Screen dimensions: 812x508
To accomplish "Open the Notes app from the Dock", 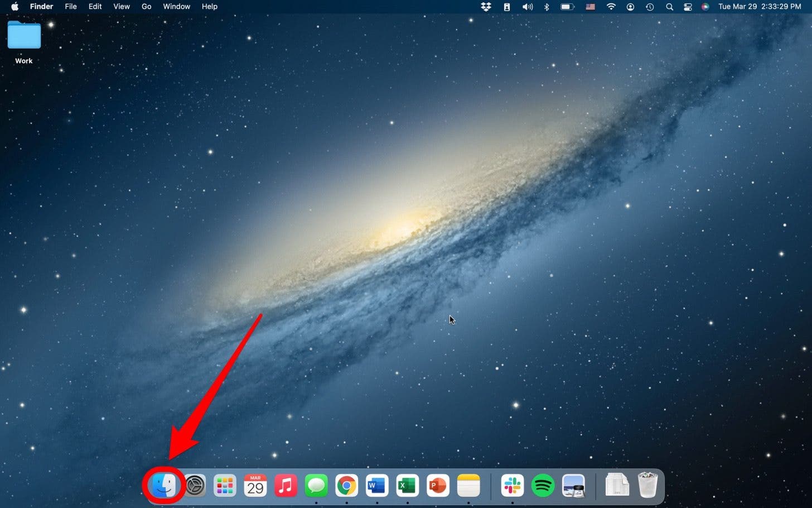I will [x=468, y=485].
